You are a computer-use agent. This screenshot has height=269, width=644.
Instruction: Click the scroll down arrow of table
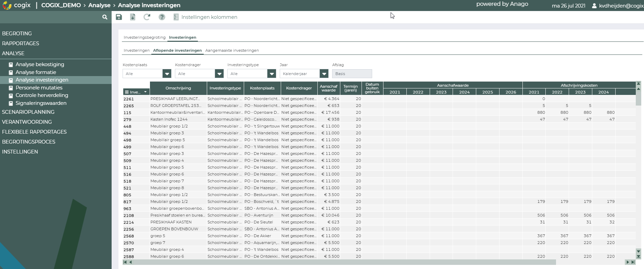pos(638,251)
